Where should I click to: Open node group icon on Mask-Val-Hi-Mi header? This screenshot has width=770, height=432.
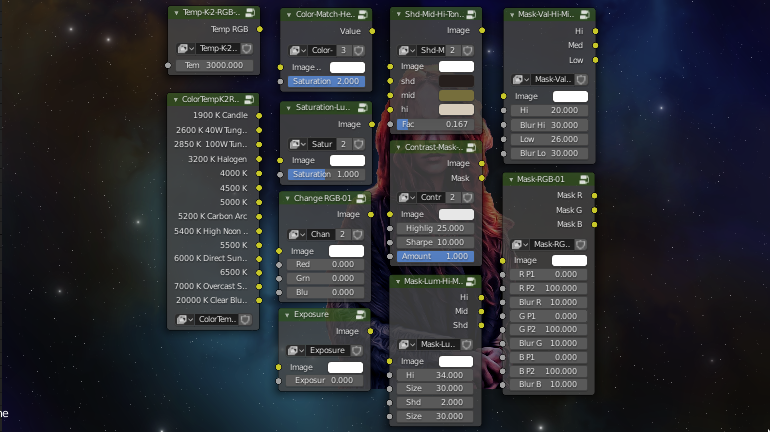coord(585,14)
